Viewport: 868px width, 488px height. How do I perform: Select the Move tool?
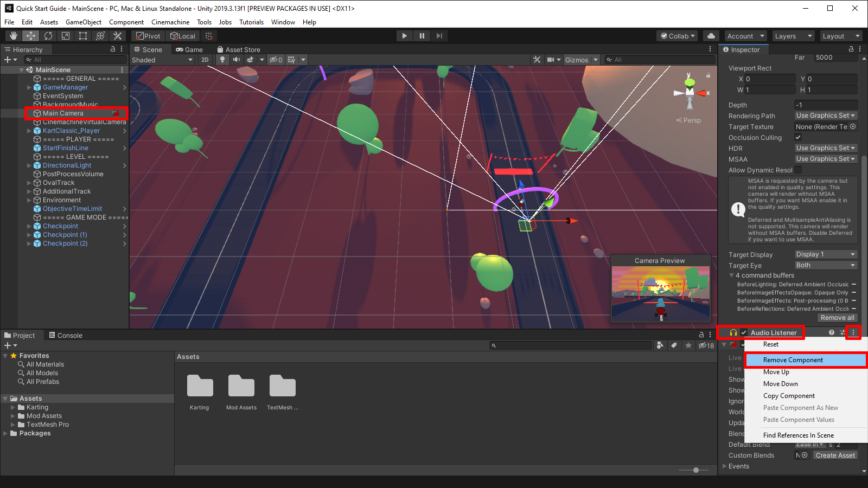click(x=31, y=36)
